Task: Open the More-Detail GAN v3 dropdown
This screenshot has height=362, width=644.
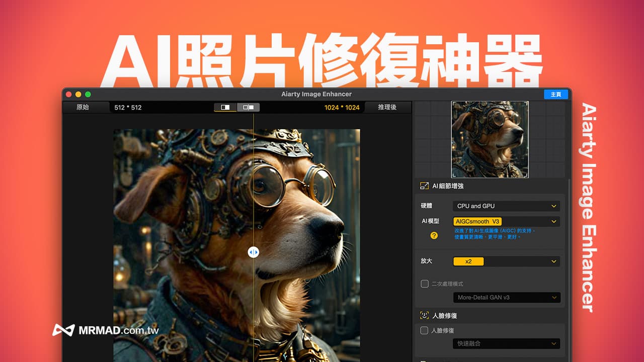Action: coord(506,298)
